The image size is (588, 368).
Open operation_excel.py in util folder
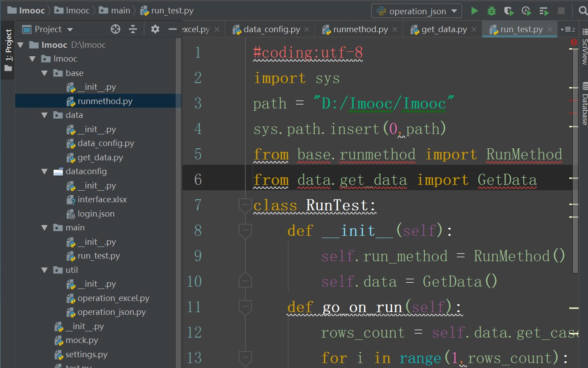coord(113,298)
